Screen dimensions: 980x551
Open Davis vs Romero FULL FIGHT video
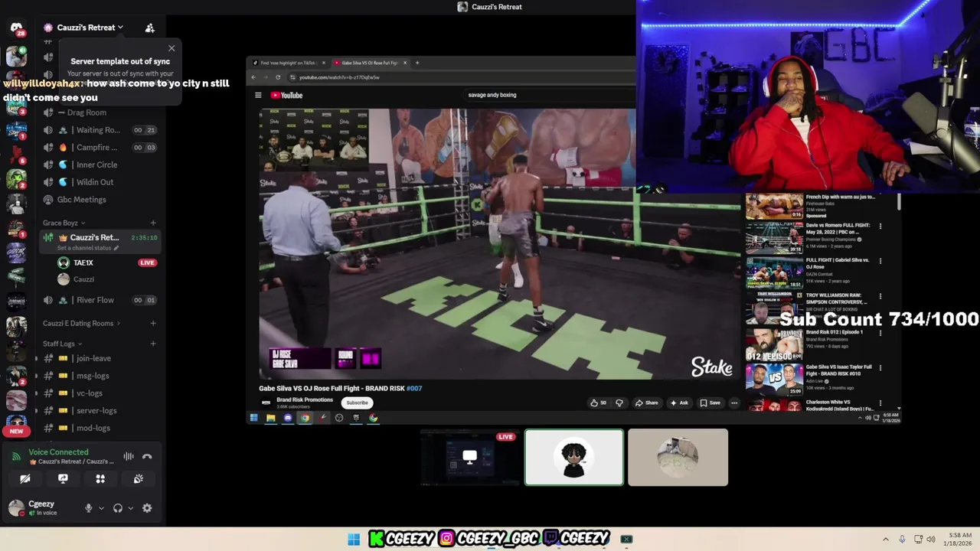(x=815, y=238)
